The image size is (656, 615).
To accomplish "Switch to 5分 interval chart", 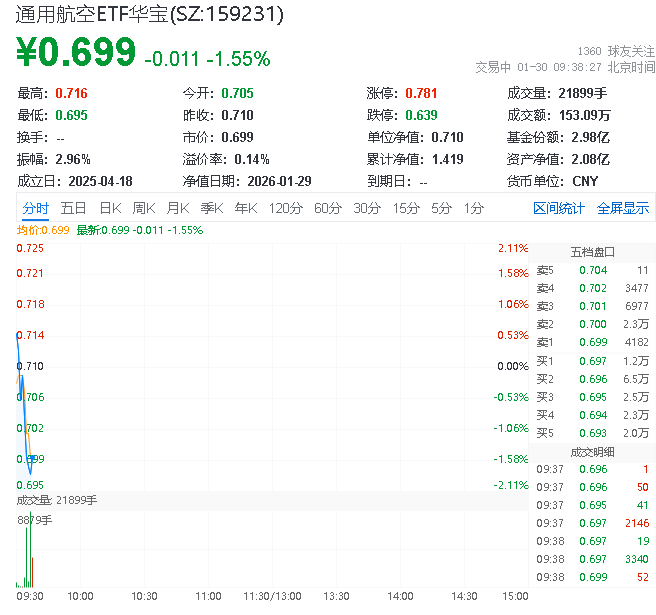I will [442, 208].
